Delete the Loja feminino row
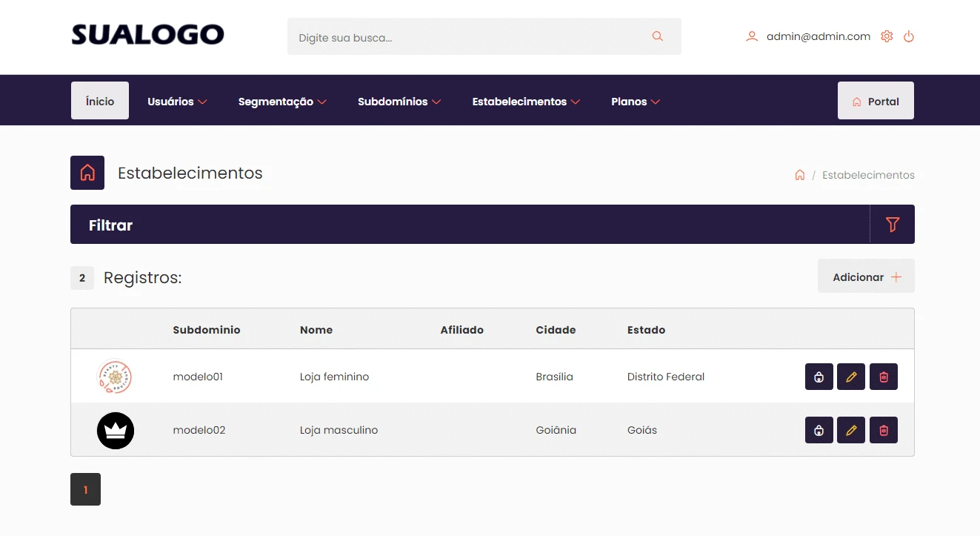Image resolution: width=980 pixels, height=536 pixels. 884,377
